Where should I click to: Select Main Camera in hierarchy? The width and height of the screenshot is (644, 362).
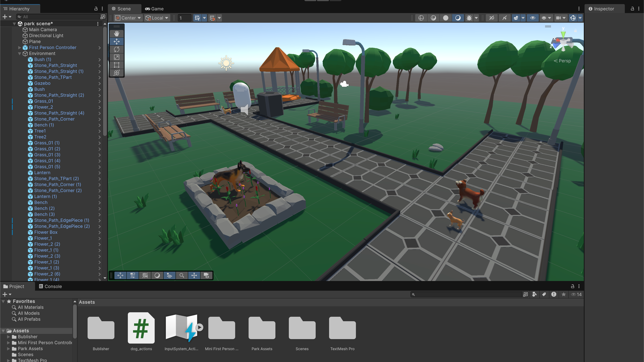(x=43, y=29)
